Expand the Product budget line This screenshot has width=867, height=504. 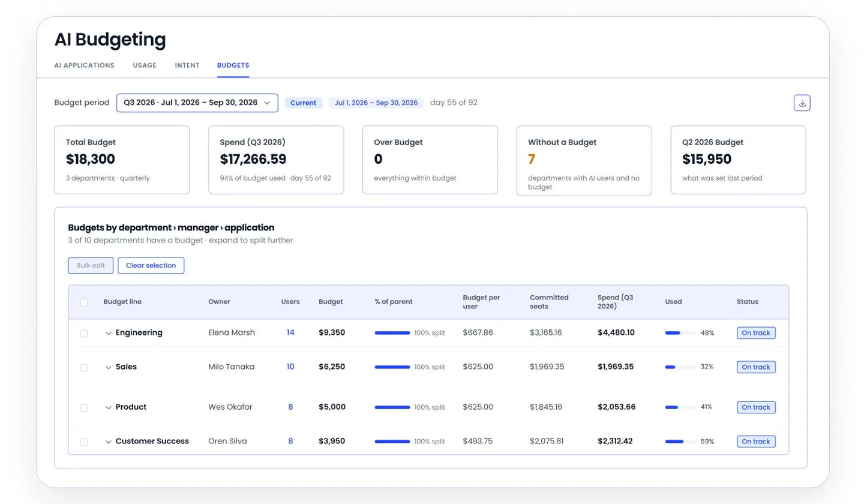pyautogui.click(x=109, y=407)
